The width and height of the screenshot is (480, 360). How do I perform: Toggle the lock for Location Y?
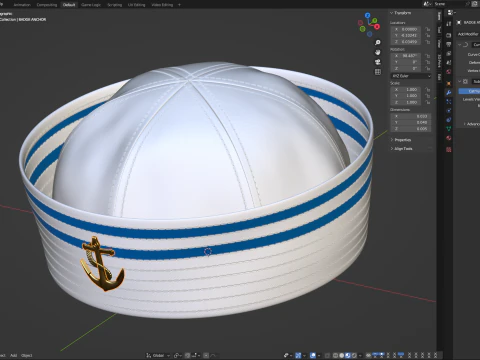[x=428, y=35]
